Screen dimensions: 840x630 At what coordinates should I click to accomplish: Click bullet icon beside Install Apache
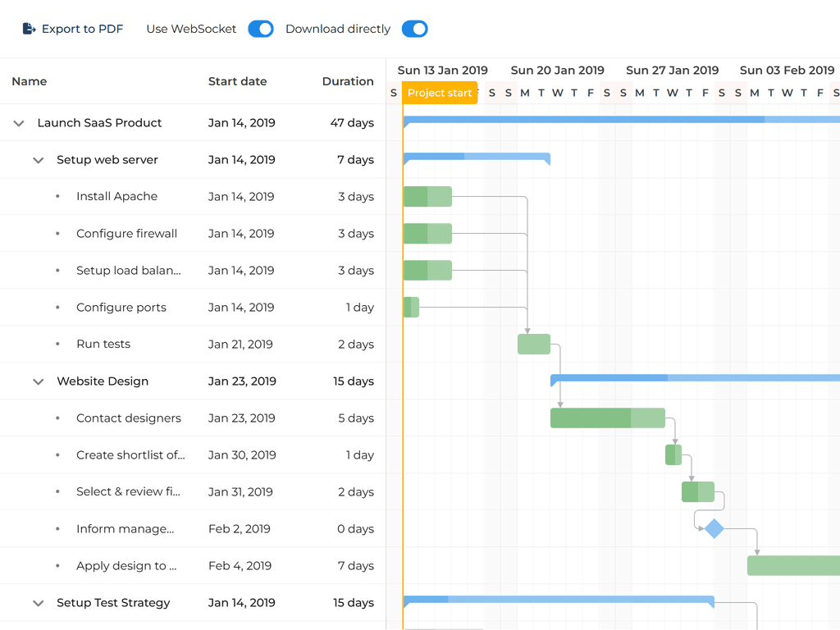pos(57,197)
